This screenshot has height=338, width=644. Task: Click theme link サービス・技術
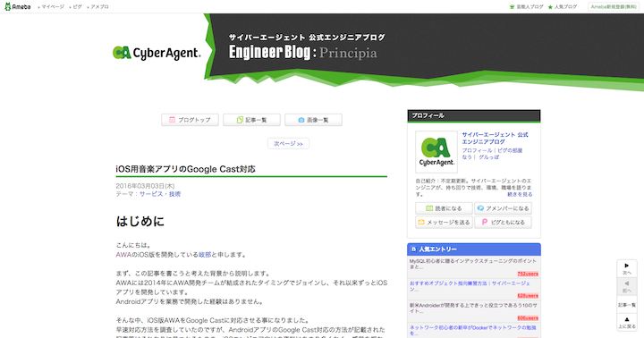coord(160,194)
